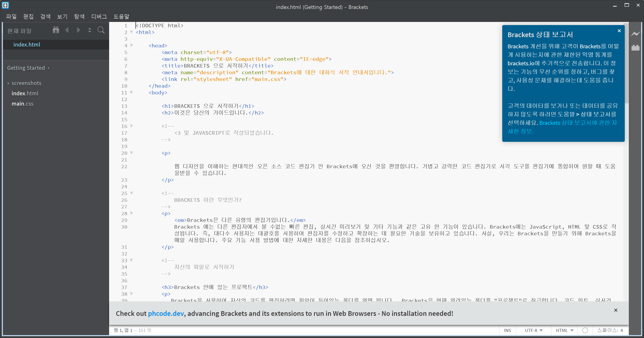Collapse the html tag fold on line 2

131,32
